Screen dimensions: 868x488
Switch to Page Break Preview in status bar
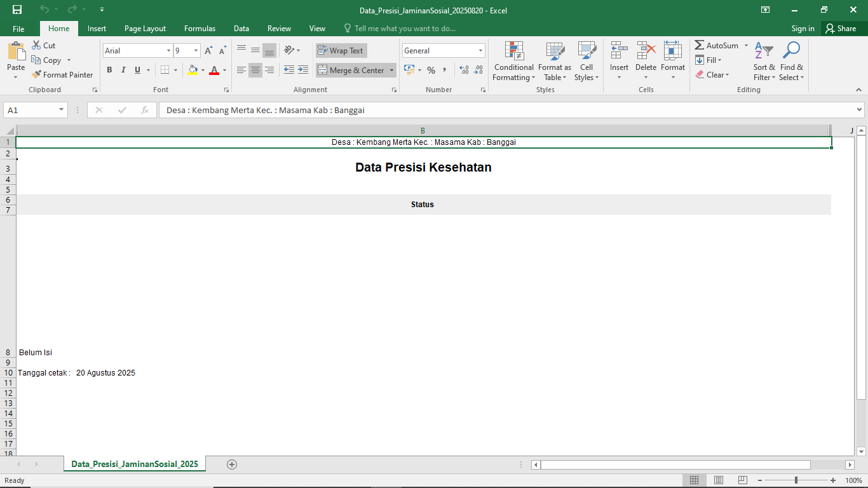[742, 480]
